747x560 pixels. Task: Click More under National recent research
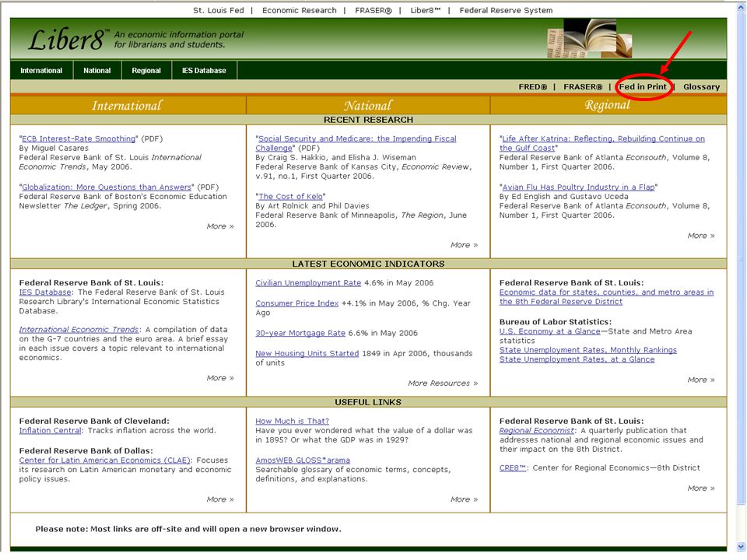pyautogui.click(x=464, y=245)
